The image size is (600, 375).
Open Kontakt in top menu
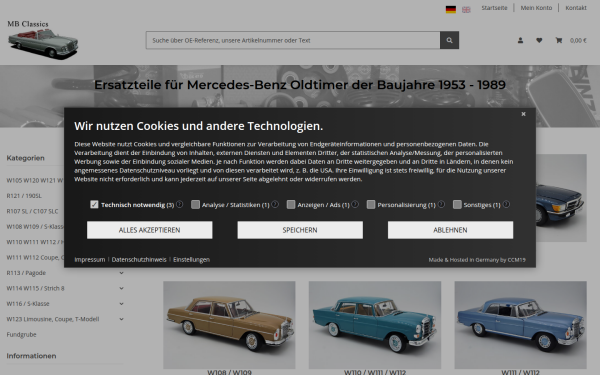(x=576, y=8)
